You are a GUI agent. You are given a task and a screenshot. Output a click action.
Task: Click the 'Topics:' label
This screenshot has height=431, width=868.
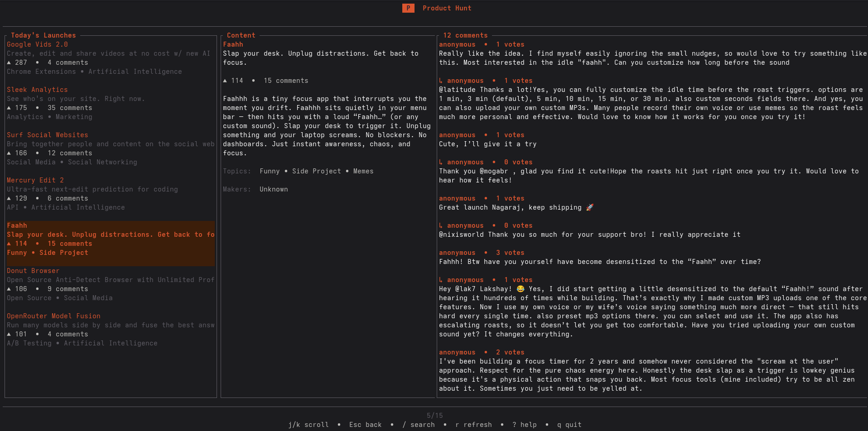pyautogui.click(x=237, y=171)
